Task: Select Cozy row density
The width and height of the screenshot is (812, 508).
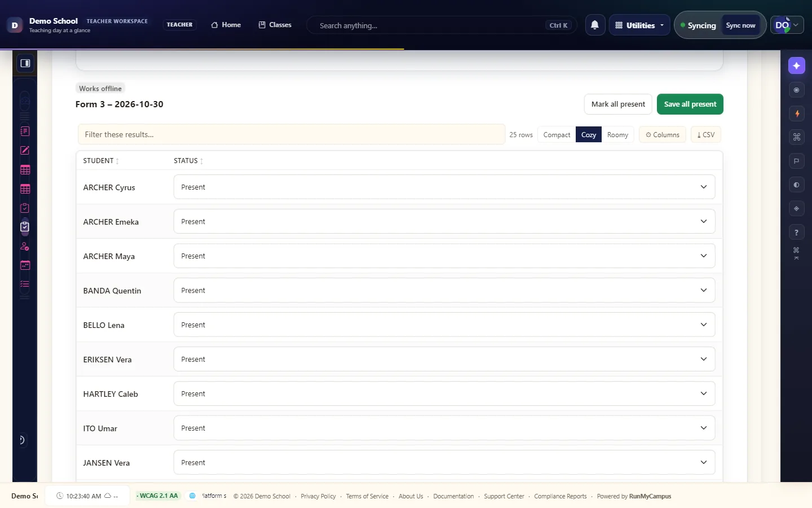Action: pyautogui.click(x=589, y=135)
